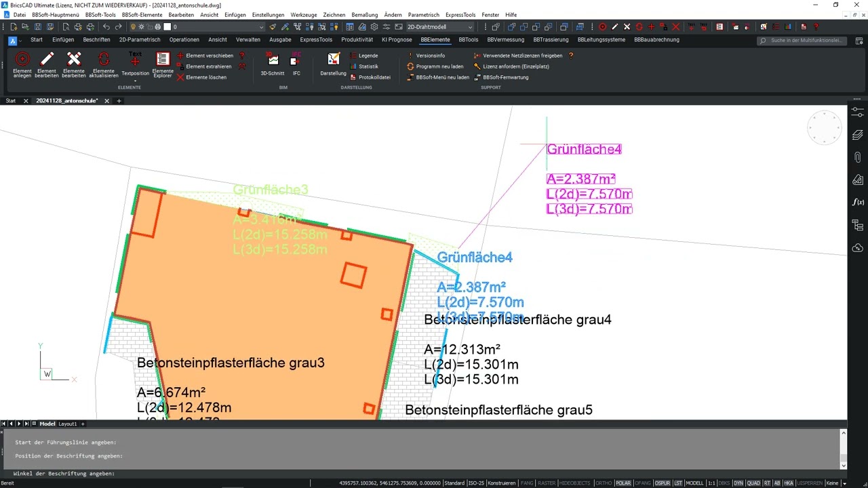Expand the Textposition dropdown arrow
The height and width of the screenshot is (488, 868).
[x=135, y=81]
